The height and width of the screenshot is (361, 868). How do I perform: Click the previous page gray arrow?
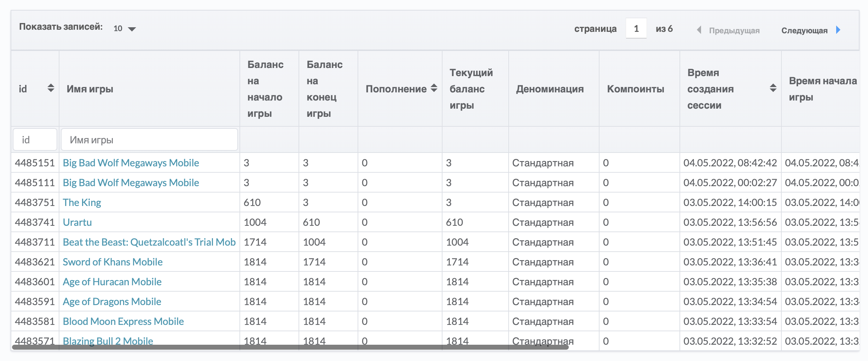coord(699,30)
